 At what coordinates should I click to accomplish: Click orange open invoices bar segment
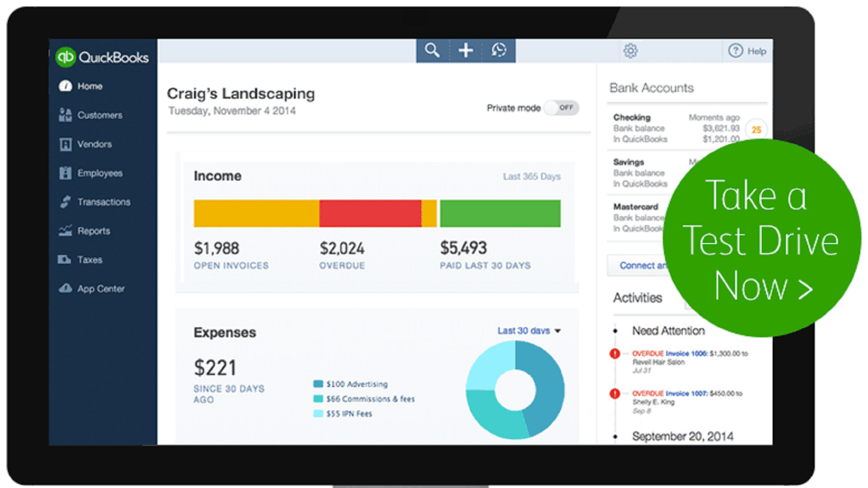click(256, 213)
